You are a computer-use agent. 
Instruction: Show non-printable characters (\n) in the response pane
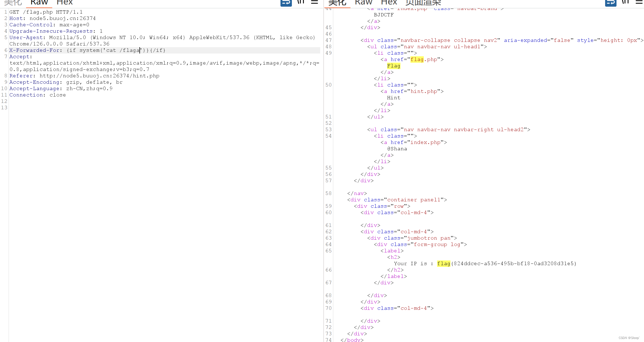point(625,2)
